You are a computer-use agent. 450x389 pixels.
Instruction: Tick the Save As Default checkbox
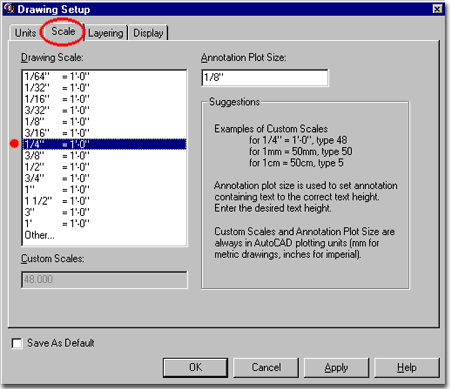coord(17,343)
